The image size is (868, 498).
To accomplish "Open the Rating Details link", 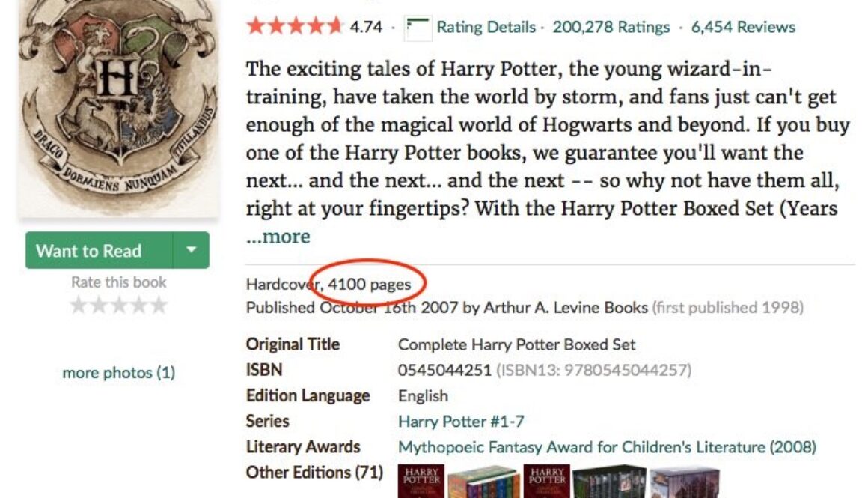I will pyautogui.click(x=486, y=27).
